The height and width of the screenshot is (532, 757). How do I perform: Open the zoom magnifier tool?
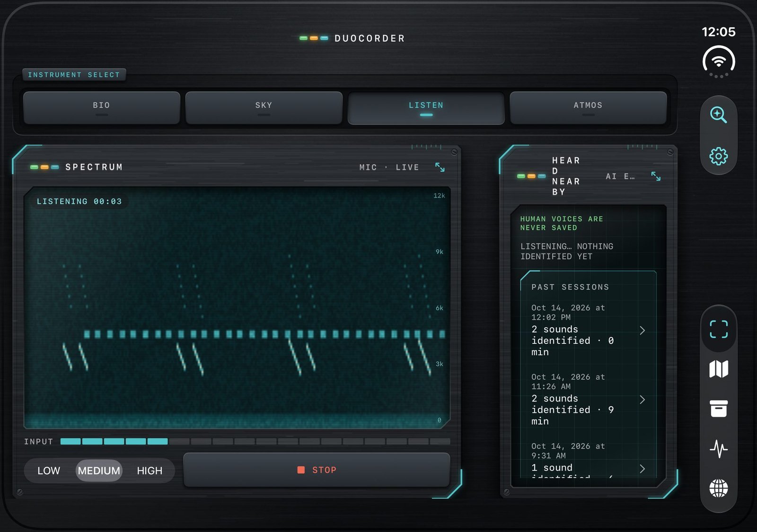(718, 114)
